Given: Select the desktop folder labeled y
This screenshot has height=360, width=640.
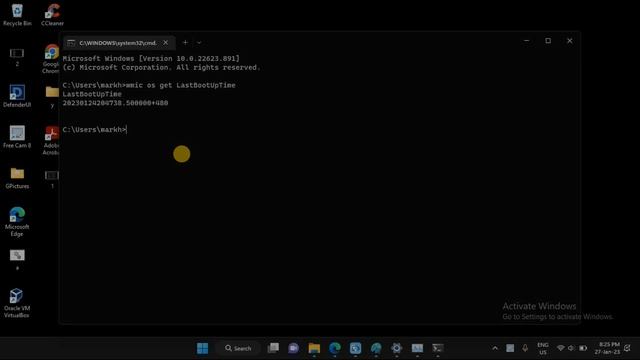Looking at the screenshot, I should (52, 96).
